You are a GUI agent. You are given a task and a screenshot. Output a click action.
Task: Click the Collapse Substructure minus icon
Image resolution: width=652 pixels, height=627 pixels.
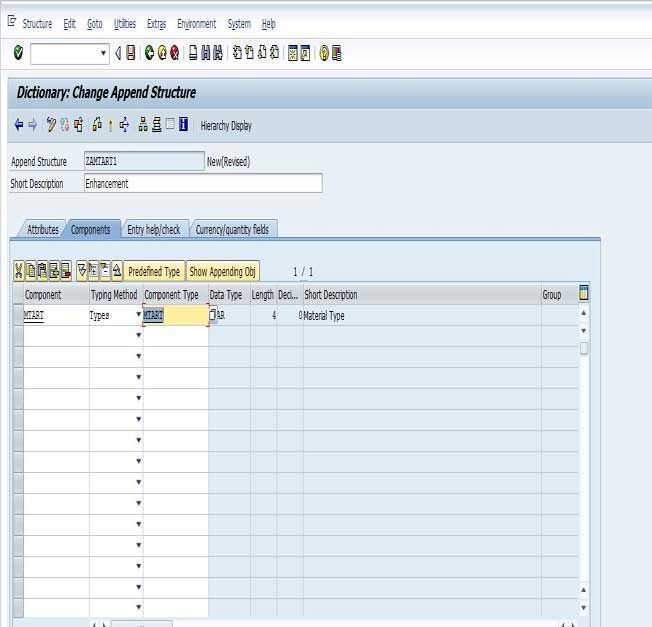105,271
